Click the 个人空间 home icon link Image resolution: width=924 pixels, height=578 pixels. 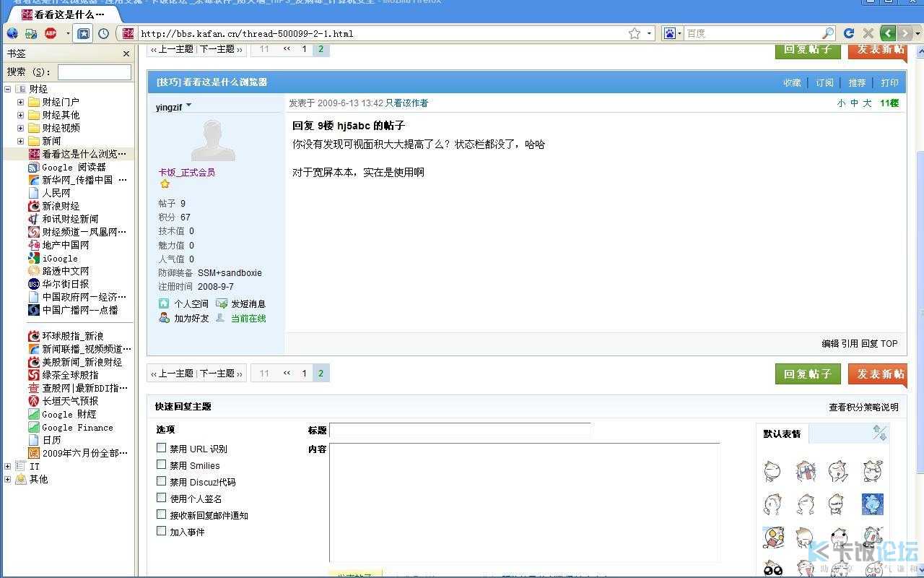coord(183,303)
